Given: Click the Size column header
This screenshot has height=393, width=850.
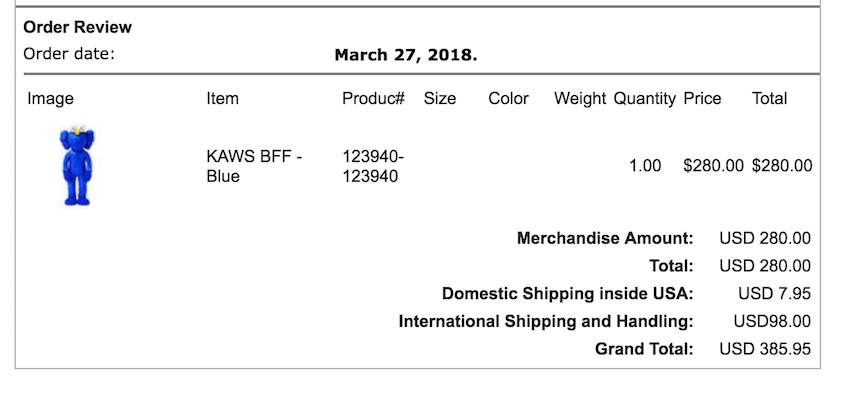Looking at the screenshot, I should 440,99.
